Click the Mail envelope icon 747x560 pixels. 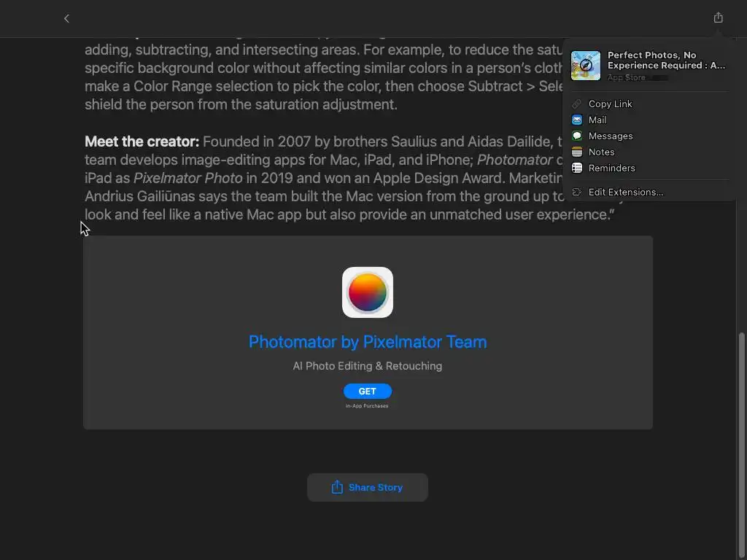(x=576, y=120)
